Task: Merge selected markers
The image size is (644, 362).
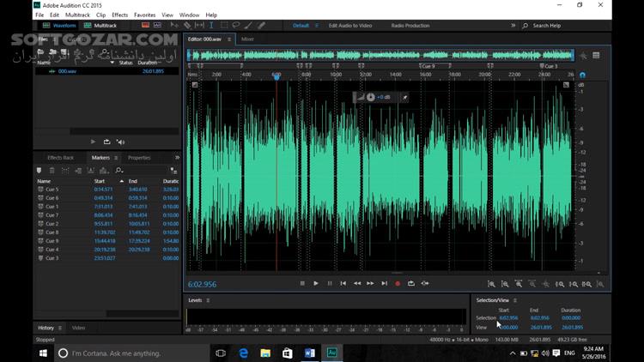Action: 65,171
